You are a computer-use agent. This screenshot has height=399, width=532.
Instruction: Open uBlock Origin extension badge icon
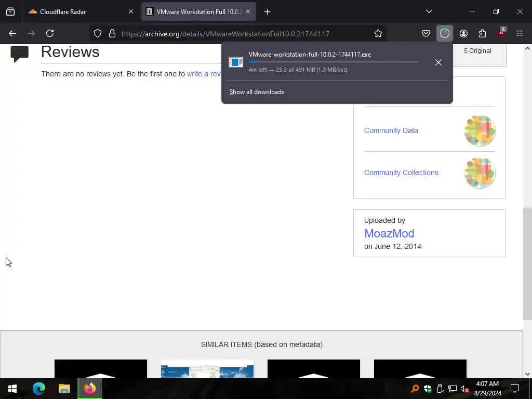click(501, 33)
